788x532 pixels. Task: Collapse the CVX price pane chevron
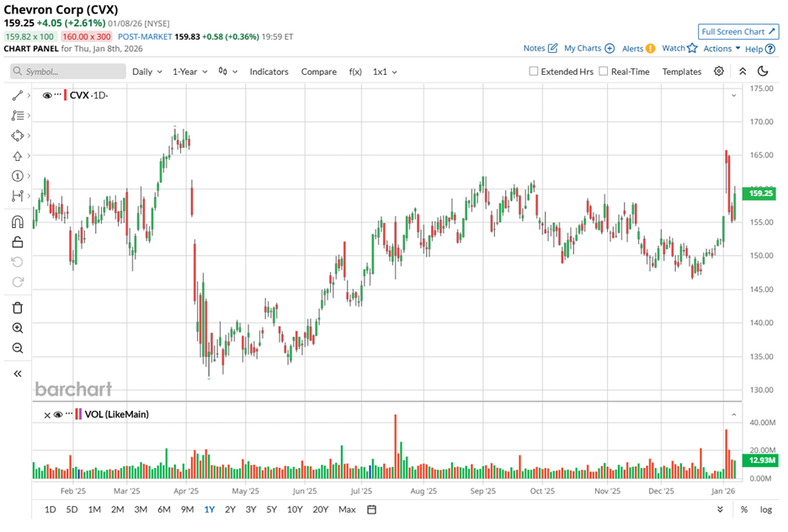(734, 95)
